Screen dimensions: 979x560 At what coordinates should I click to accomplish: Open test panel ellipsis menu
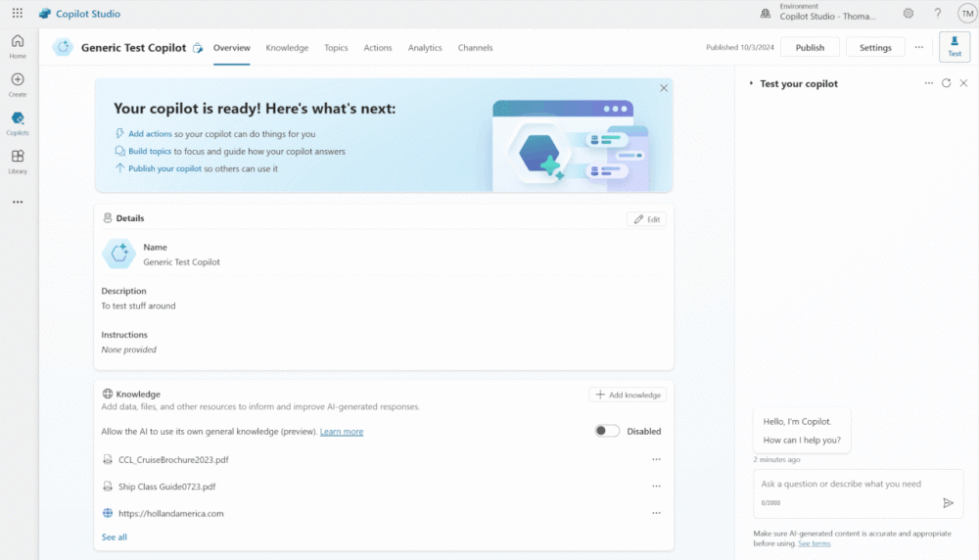point(929,83)
